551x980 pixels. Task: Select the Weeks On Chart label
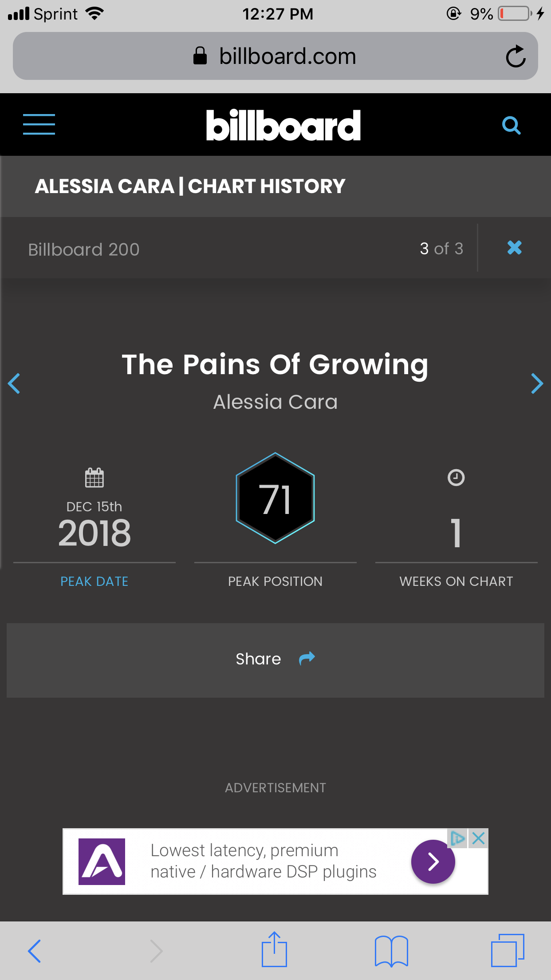(x=456, y=581)
